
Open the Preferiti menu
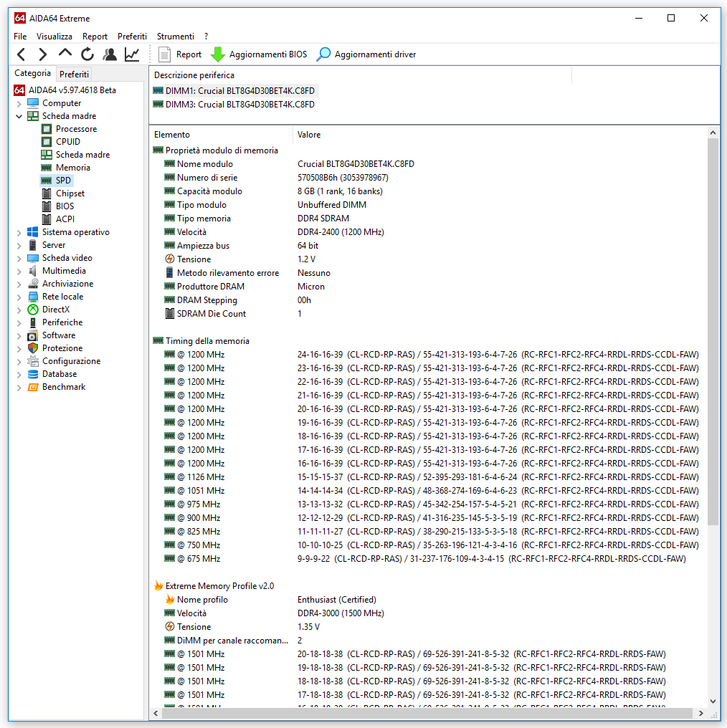point(132,37)
